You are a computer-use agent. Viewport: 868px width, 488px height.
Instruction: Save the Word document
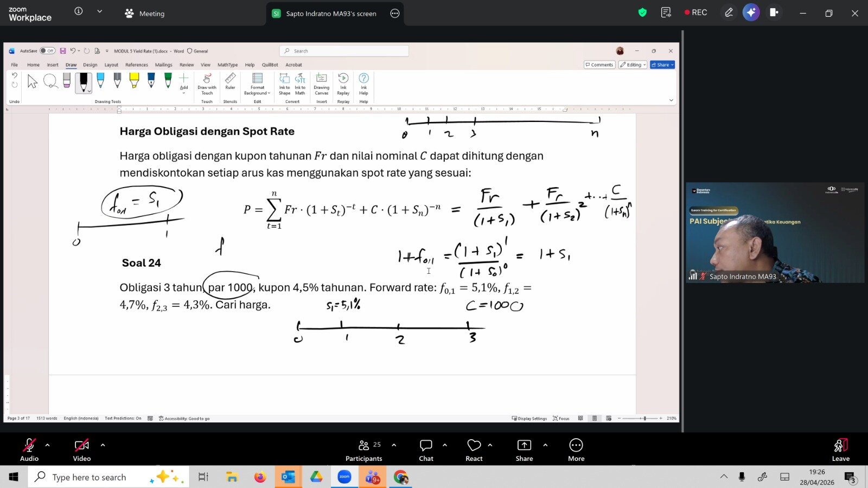tap(63, 51)
